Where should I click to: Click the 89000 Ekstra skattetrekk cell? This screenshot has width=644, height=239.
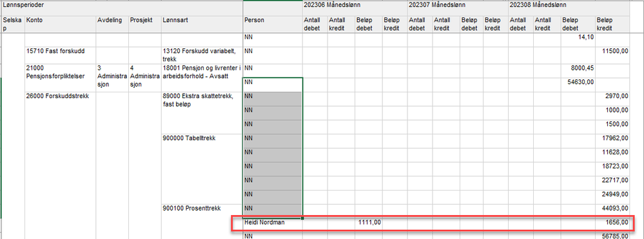point(202,112)
